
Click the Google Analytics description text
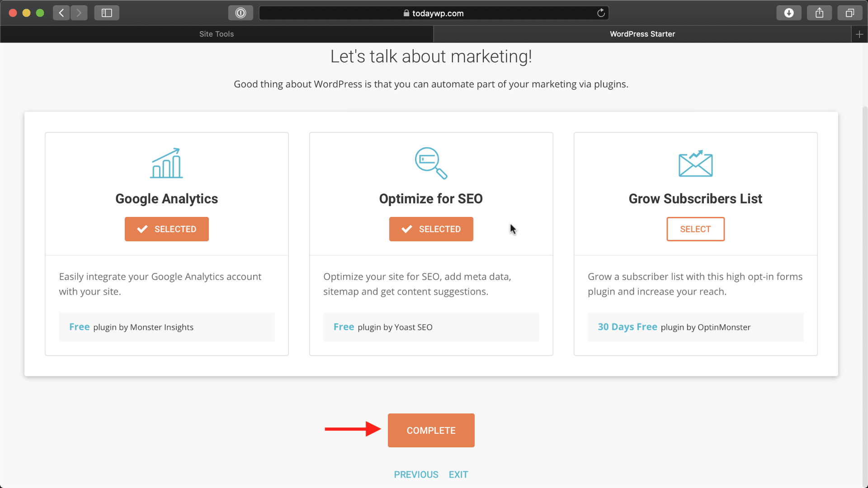(x=160, y=284)
